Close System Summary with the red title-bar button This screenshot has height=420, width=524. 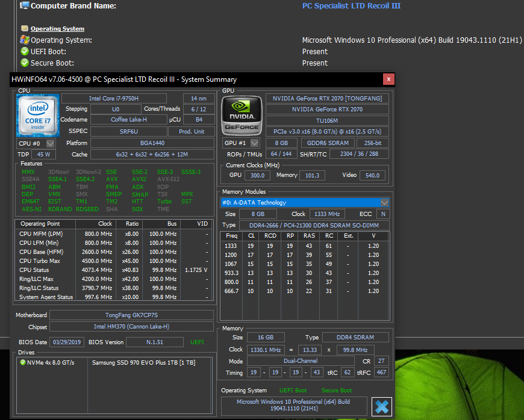point(388,79)
